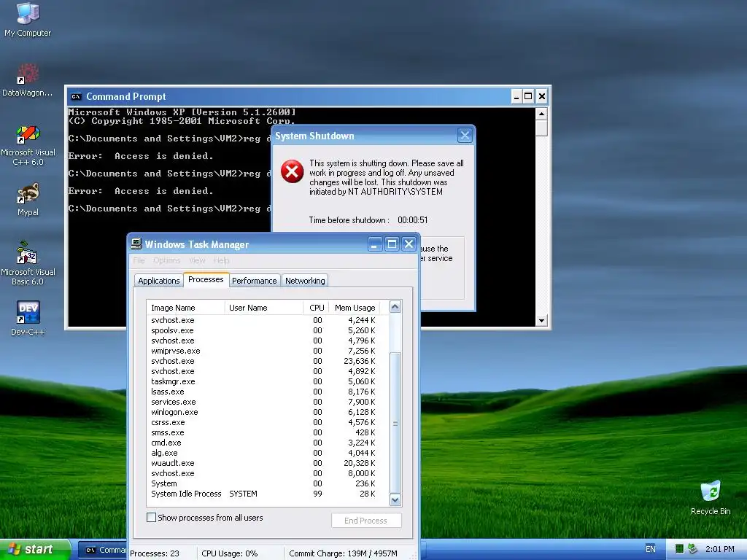Image resolution: width=747 pixels, height=560 pixels.
Task: Click the process list scrollbar thumb
Action: (x=395, y=423)
